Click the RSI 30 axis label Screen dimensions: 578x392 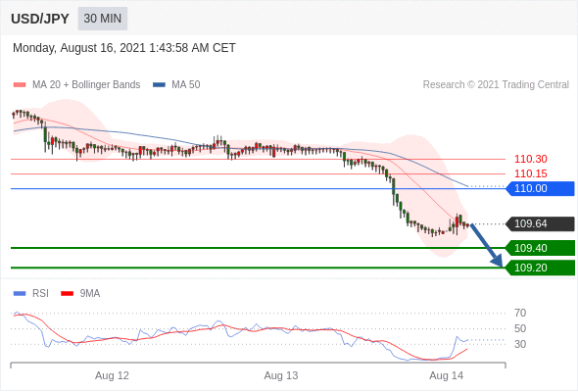520,344
